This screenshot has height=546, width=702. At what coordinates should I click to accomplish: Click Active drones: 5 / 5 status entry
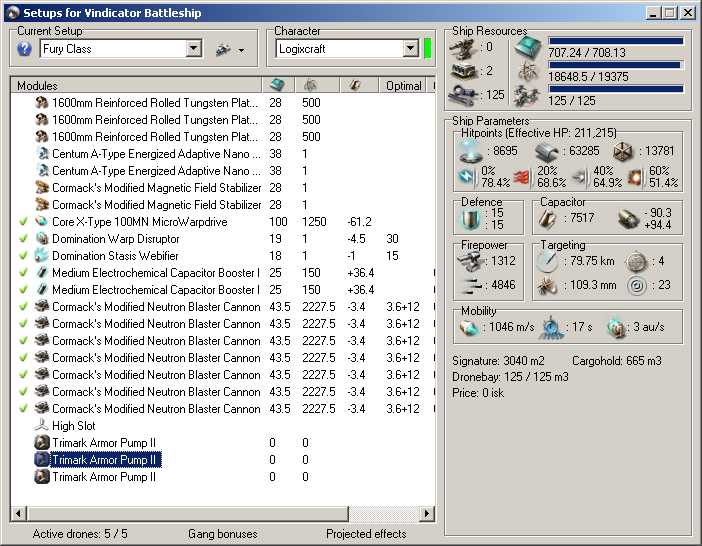tap(80, 534)
